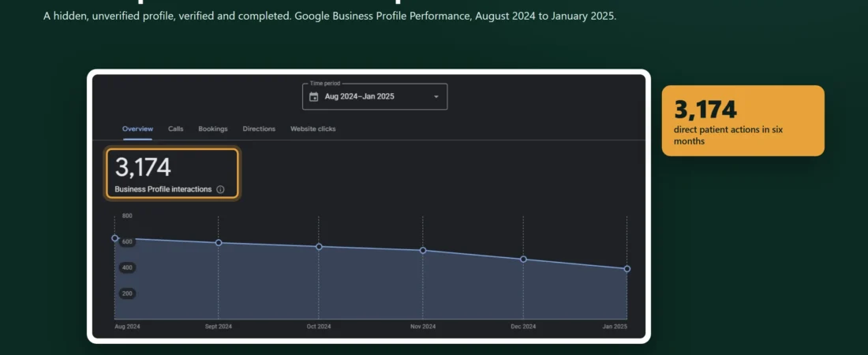868x355 pixels.
Task: Switch to the Calls tab
Action: tap(175, 129)
